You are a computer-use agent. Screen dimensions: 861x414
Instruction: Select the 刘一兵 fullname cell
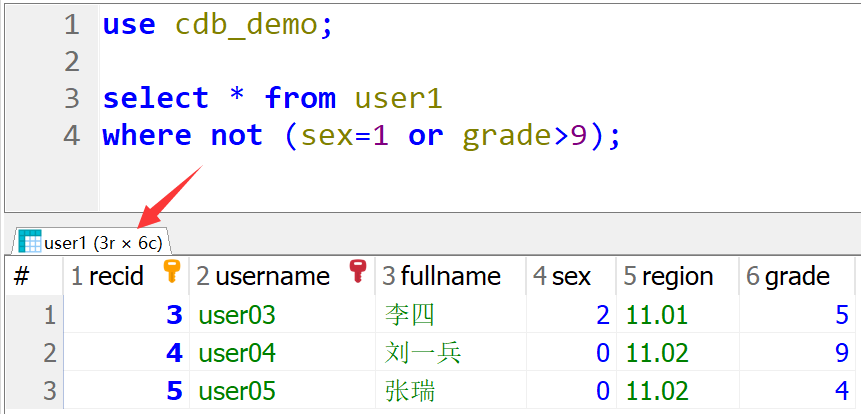click(423, 353)
